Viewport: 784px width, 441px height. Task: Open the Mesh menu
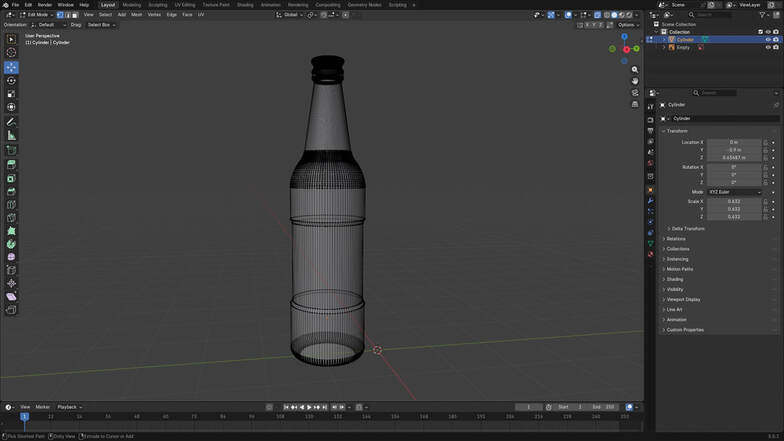(136, 15)
